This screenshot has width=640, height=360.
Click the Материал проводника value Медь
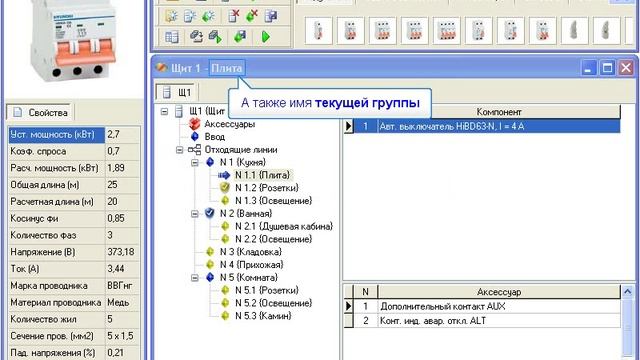(122, 302)
